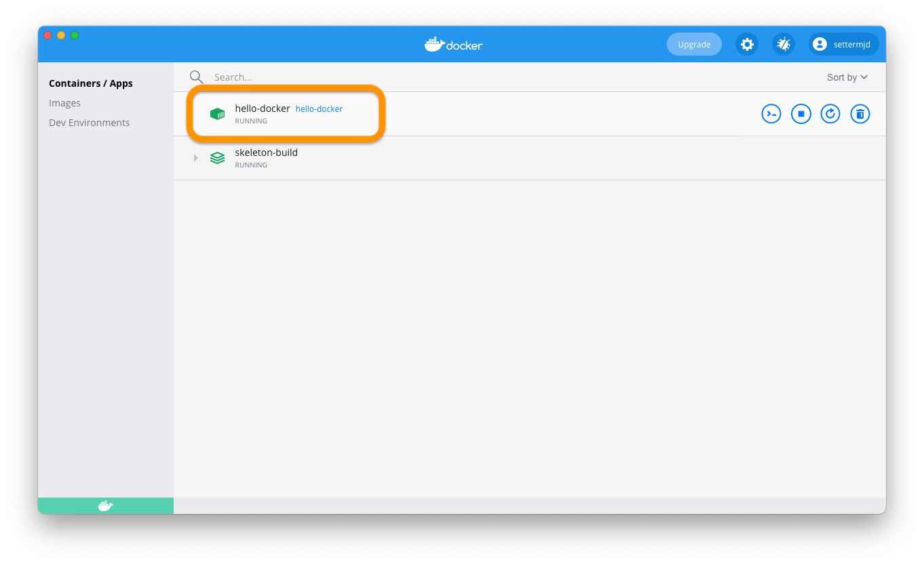Open the blue hello-docker image link
The height and width of the screenshot is (564, 924).
[319, 109]
